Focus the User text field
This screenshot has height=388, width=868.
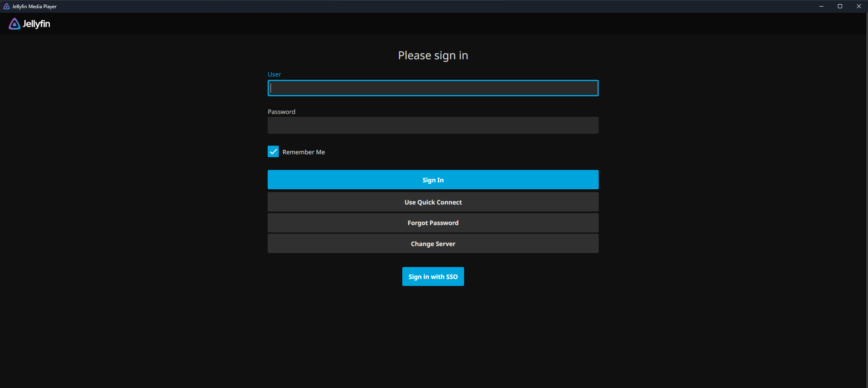coord(433,88)
